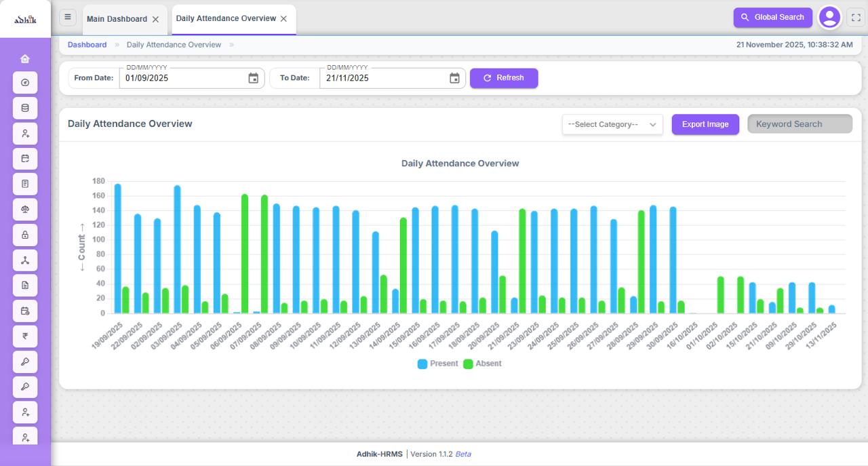This screenshot has height=466, width=868.
Task: Close the Daily Attendance Overview tab
Action: [x=283, y=19]
